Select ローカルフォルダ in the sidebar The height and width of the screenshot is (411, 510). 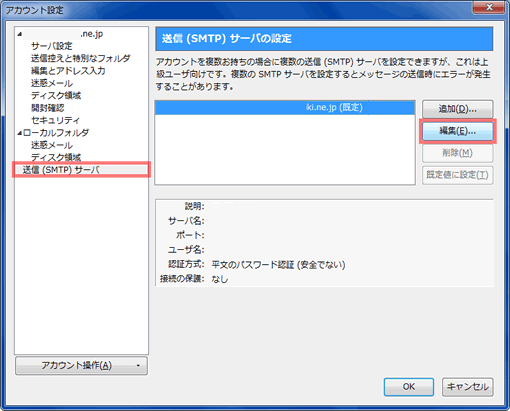click(56, 133)
